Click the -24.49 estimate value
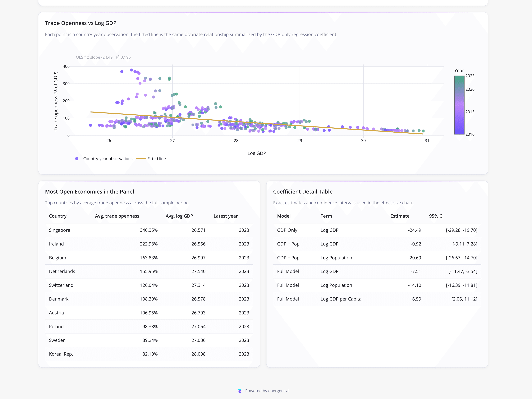The width and height of the screenshot is (532, 399). pos(414,230)
